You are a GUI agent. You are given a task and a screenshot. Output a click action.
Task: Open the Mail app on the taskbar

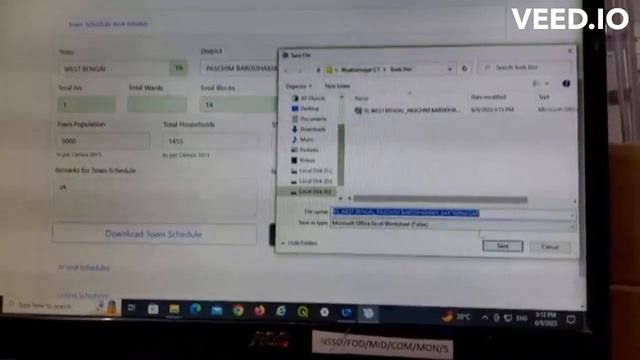[x=217, y=311]
